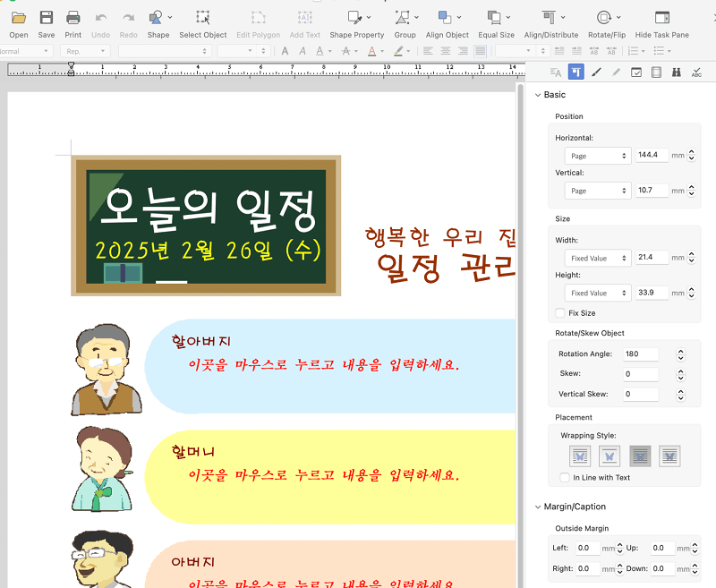Click the Group toolbar icon
Viewport: 716px width, 588px height.
(405, 18)
